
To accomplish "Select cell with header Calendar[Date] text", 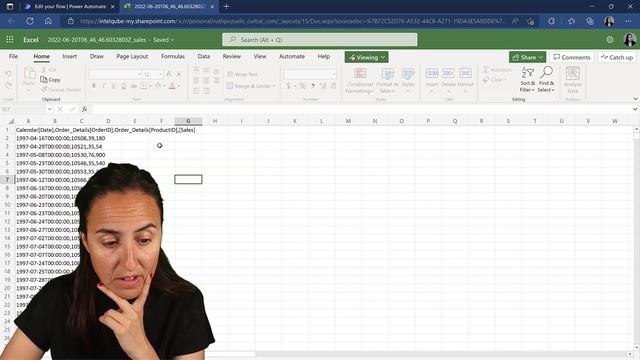I will pyautogui.click(x=28, y=130).
